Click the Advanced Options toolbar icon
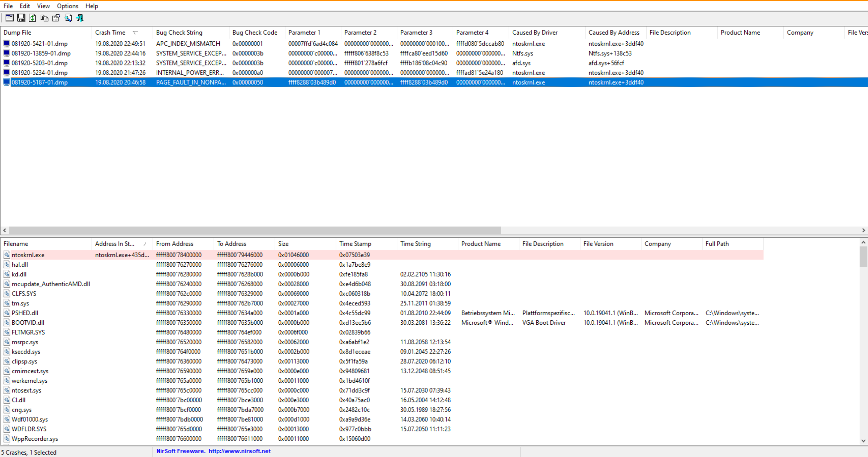 [x=9, y=18]
